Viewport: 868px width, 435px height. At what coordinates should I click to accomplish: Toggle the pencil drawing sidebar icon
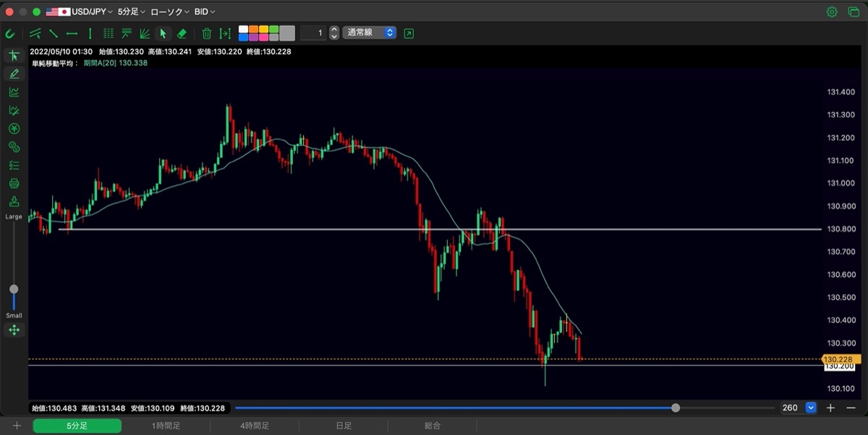pos(14,74)
